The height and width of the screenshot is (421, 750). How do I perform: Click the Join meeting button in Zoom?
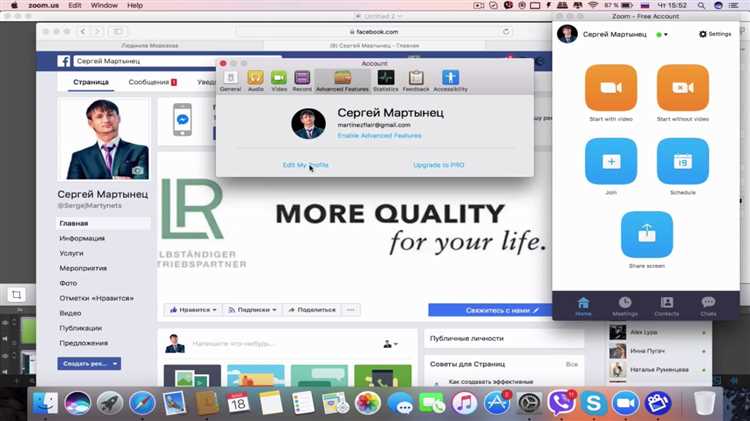click(x=611, y=161)
